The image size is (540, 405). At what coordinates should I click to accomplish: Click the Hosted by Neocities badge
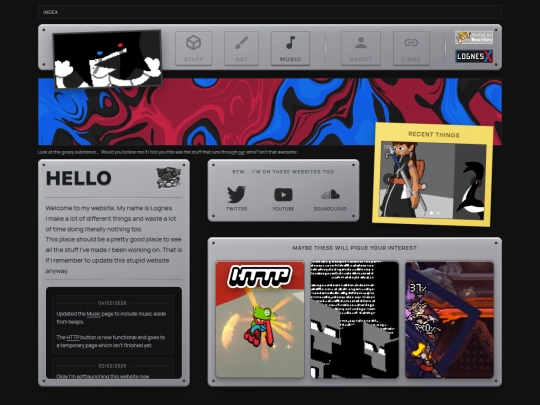click(x=474, y=37)
